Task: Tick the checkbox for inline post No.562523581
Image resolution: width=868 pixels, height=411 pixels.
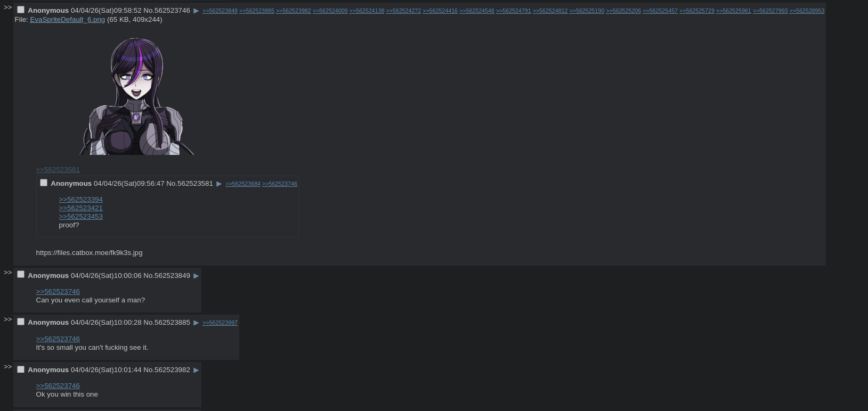Action: tap(44, 183)
